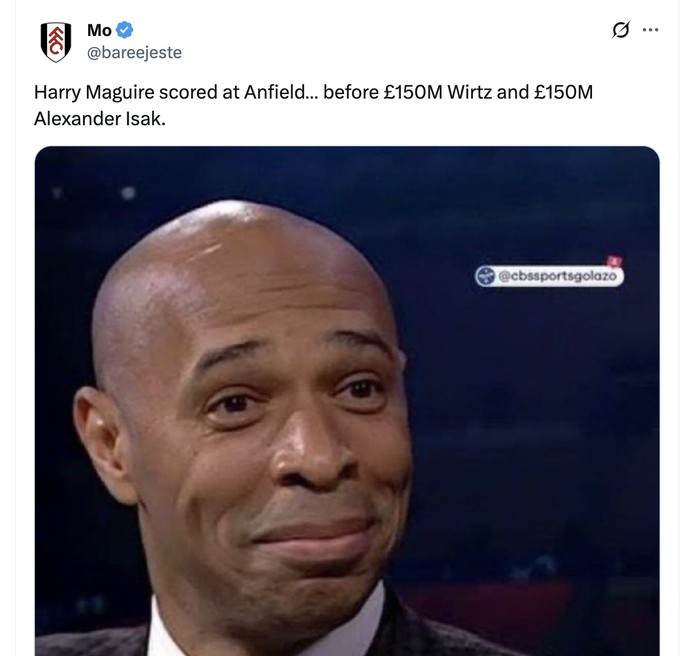Click the dark suit lapel in the photo
Viewport: 700px width, 656px height.
coord(429,630)
